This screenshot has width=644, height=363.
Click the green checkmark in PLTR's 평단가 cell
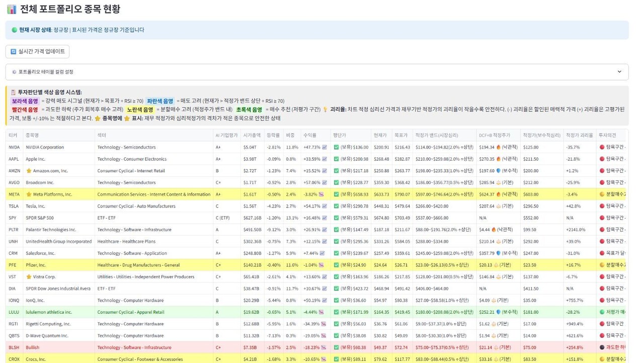point(336,230)
